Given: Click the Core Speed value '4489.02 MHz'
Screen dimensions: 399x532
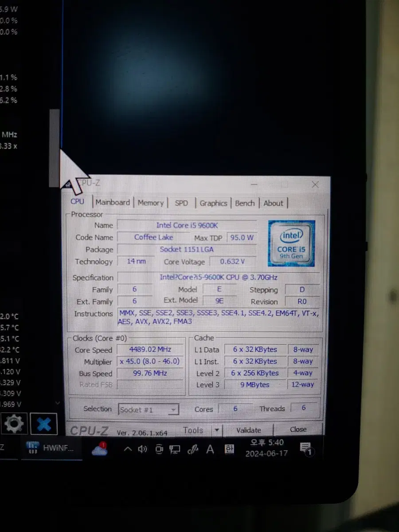Looking at the screenshot, I should click(x=150, y=349).
